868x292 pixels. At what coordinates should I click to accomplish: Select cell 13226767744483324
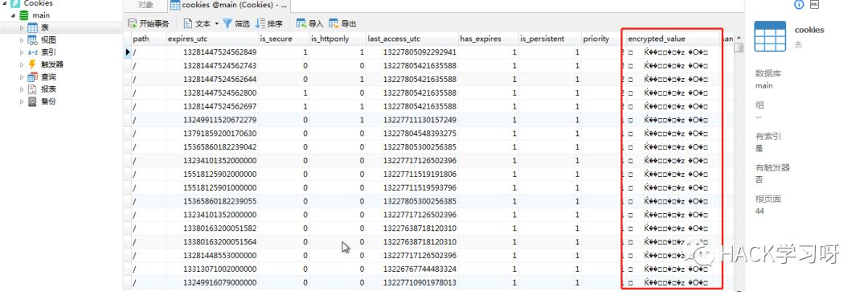point(411,269)
